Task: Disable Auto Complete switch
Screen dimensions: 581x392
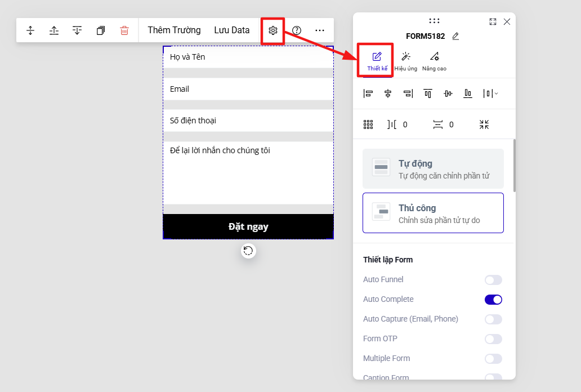Action: tap(493, 300)
